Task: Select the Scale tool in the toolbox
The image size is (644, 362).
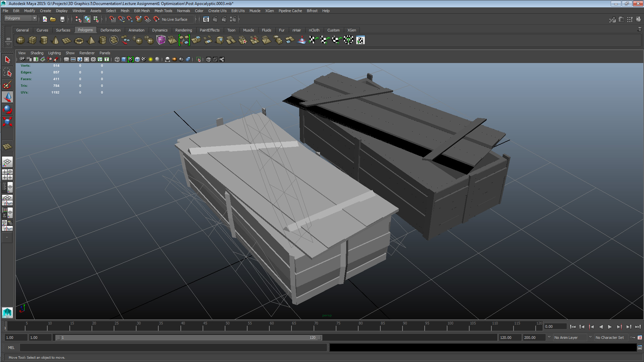Action: point(7,121)
